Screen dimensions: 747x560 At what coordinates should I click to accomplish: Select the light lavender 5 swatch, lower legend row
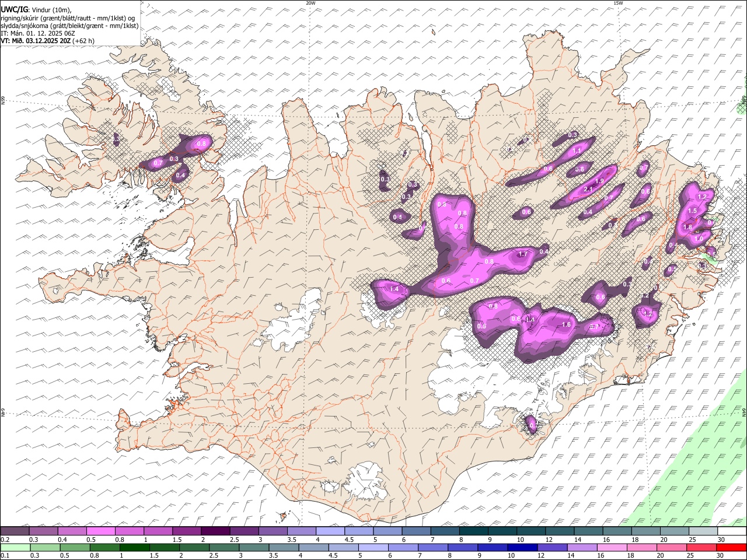(x=373, y=548)
